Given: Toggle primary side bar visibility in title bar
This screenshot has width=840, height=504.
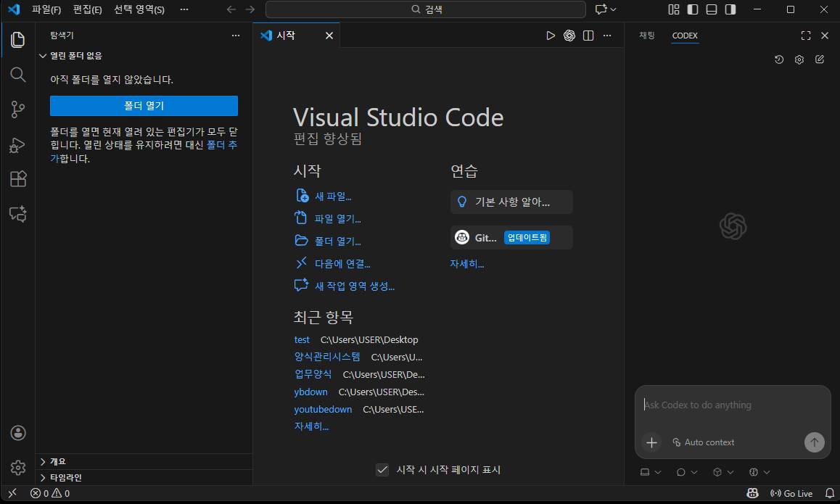Looking at the screenshot, I should pos(693,9).
